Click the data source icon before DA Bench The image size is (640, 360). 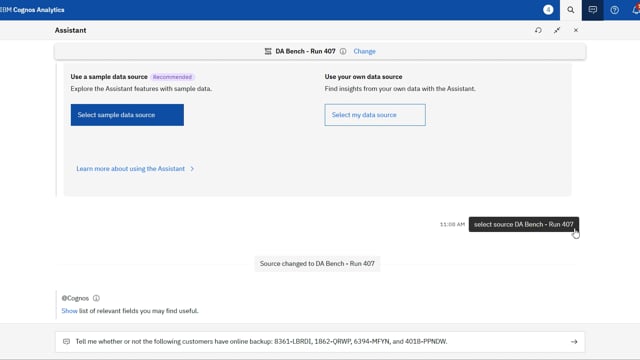(268, 51)
